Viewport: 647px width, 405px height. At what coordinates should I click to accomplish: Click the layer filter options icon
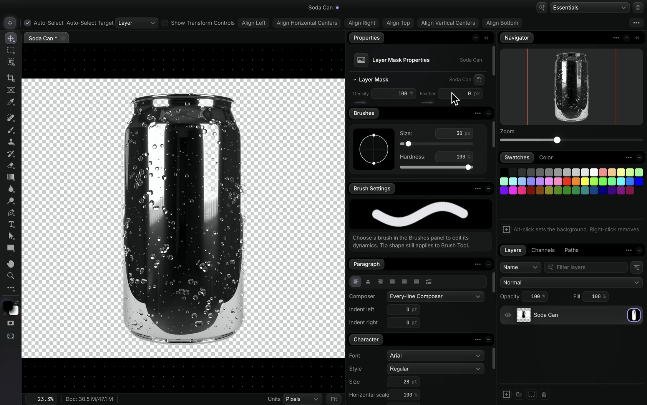pyautogui.click(x=636, y=267)
